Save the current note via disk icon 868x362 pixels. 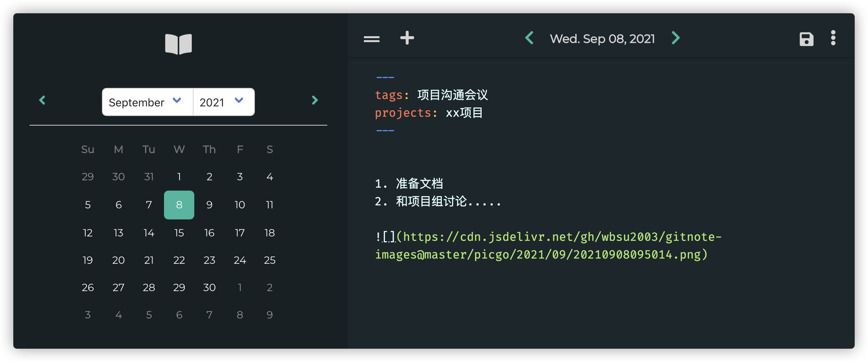[x=807, y=39]
